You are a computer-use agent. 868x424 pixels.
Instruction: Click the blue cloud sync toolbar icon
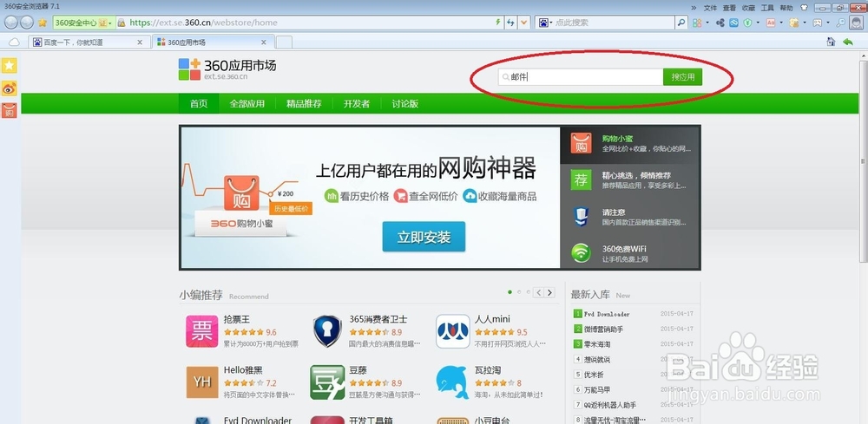pos(733,23)
